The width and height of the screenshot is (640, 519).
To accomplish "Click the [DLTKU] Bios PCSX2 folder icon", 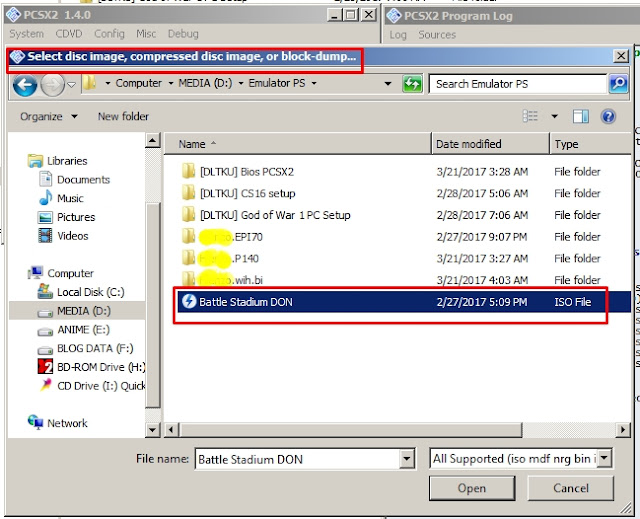I will (188, 171).
